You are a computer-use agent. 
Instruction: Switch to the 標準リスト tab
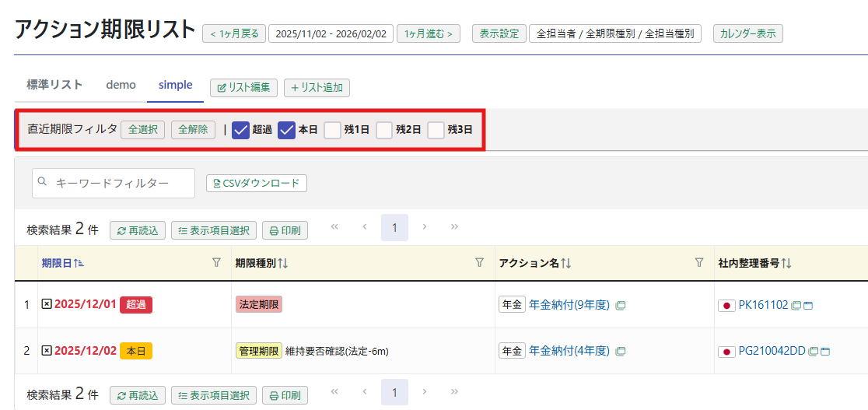54,86
